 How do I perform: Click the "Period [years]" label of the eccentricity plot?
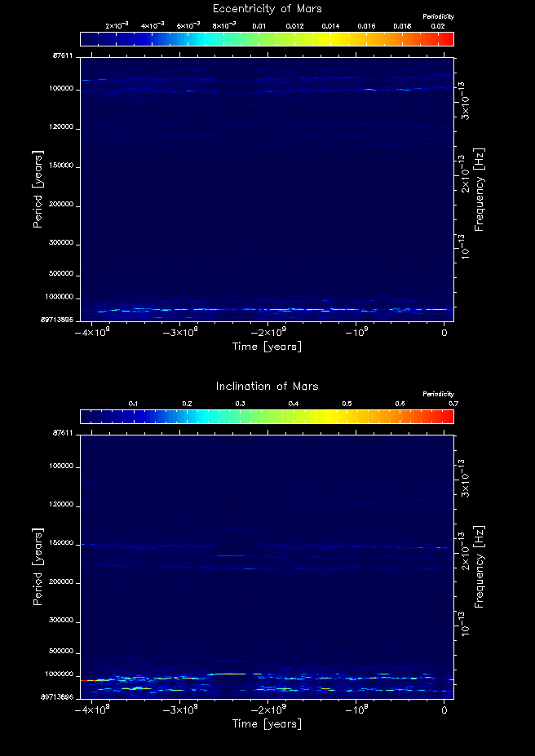click(38, 188)
